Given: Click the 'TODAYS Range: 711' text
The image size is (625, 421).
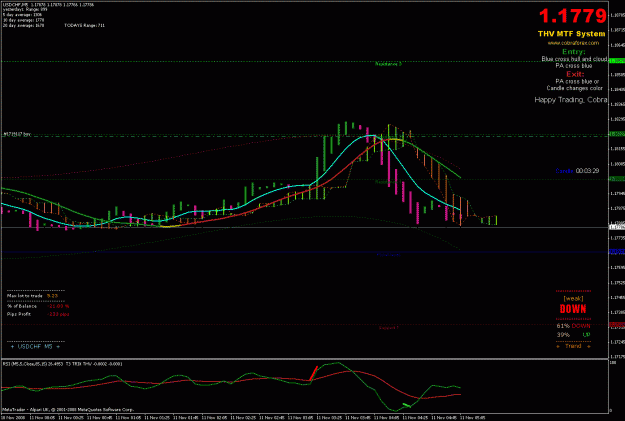Looking at the screenshot, I should (x=85, y=26).
